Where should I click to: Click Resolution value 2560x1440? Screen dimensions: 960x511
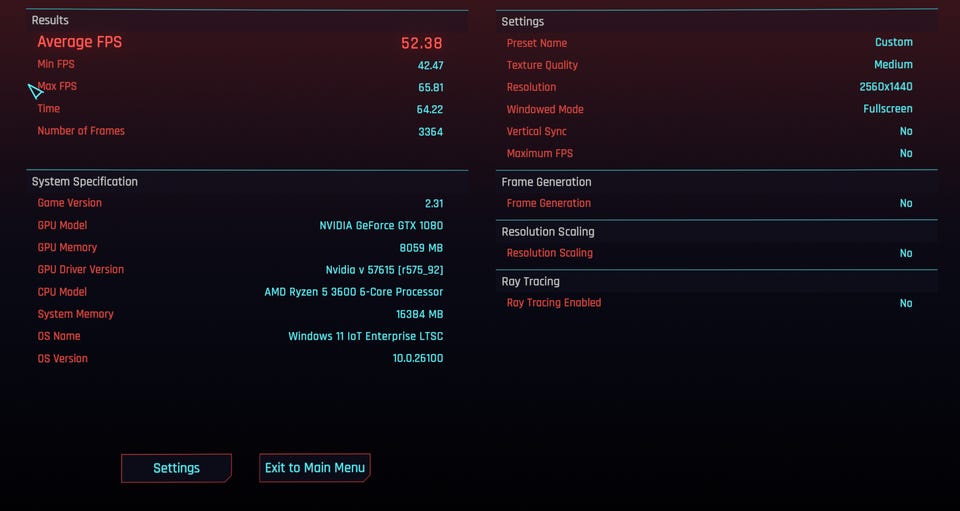pos(886,87)
